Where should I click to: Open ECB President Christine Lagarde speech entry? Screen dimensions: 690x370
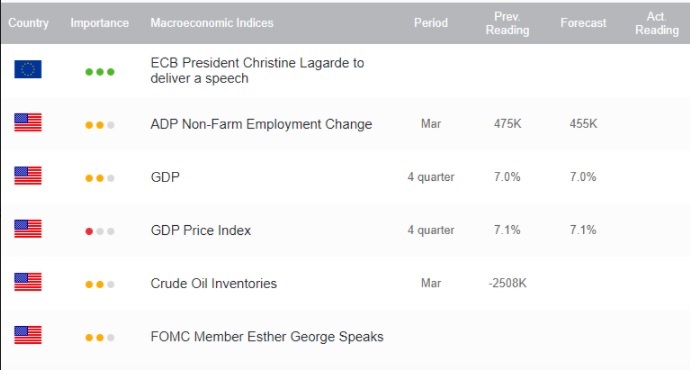point(257,70)
